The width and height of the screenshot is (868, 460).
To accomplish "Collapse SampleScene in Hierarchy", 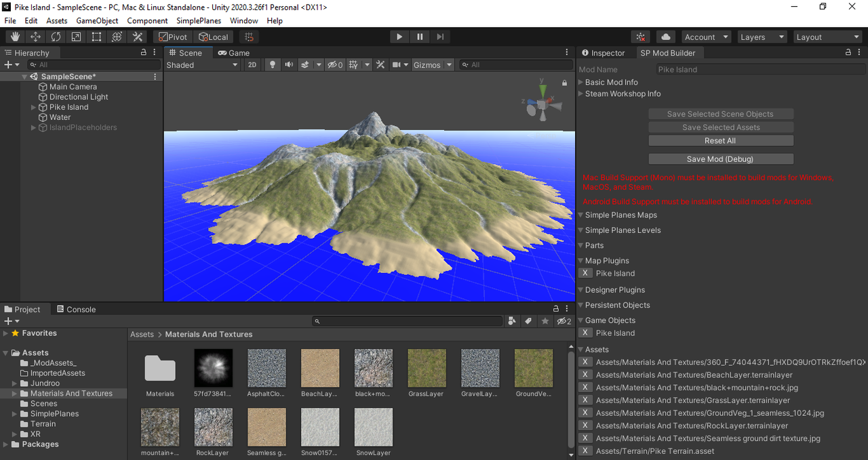I will (24, 77).
